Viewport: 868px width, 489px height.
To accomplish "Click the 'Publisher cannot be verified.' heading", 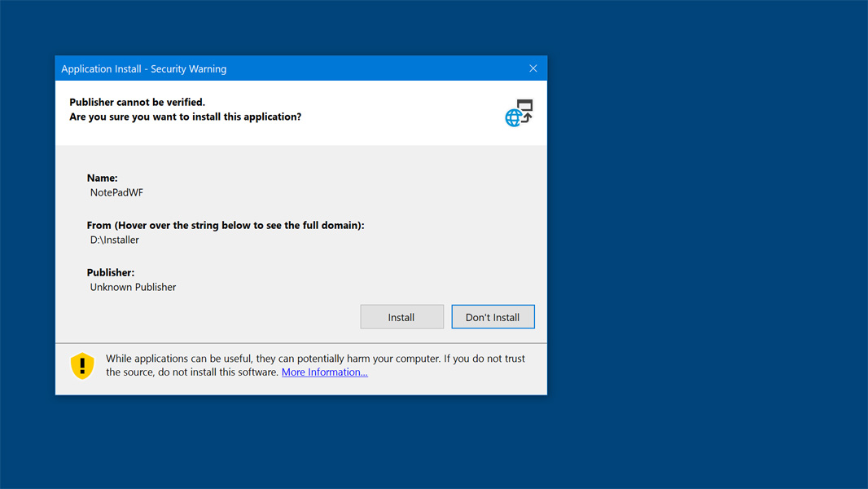I will (x=138, y=102).
